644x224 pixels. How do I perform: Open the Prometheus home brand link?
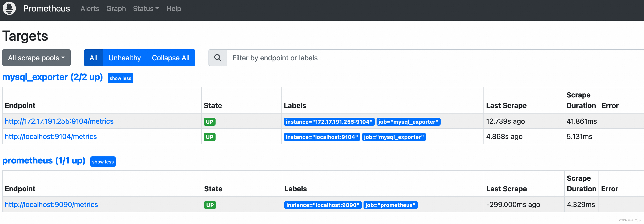(47, 8)
